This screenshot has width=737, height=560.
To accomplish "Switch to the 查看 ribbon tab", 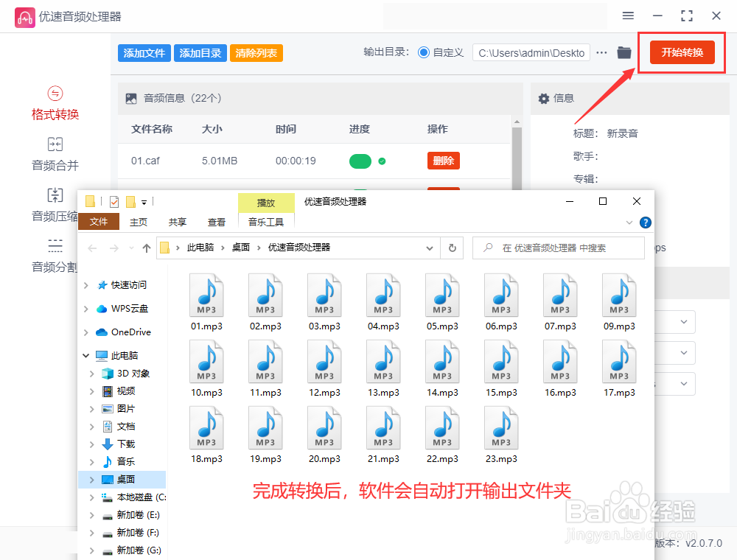I will pos(216,222).
